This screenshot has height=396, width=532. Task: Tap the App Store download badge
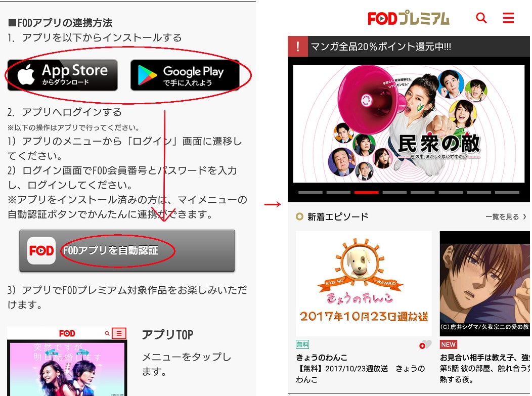[62, 75]
